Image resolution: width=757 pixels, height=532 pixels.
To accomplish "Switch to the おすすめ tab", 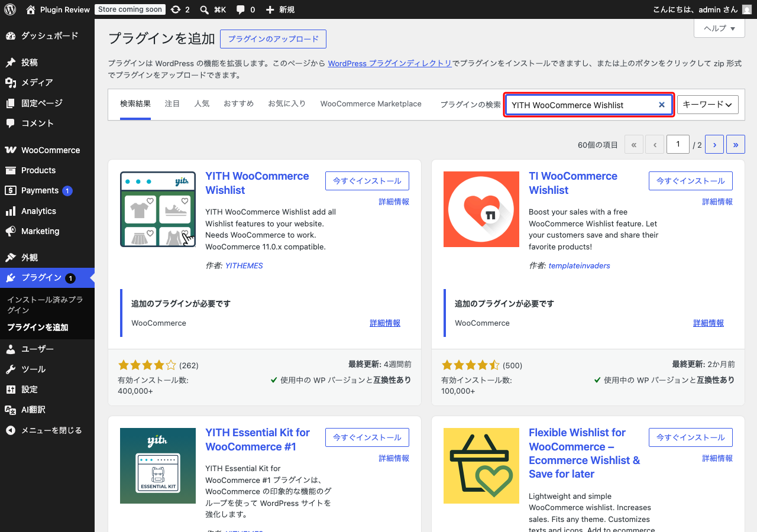I will [238, 104].
